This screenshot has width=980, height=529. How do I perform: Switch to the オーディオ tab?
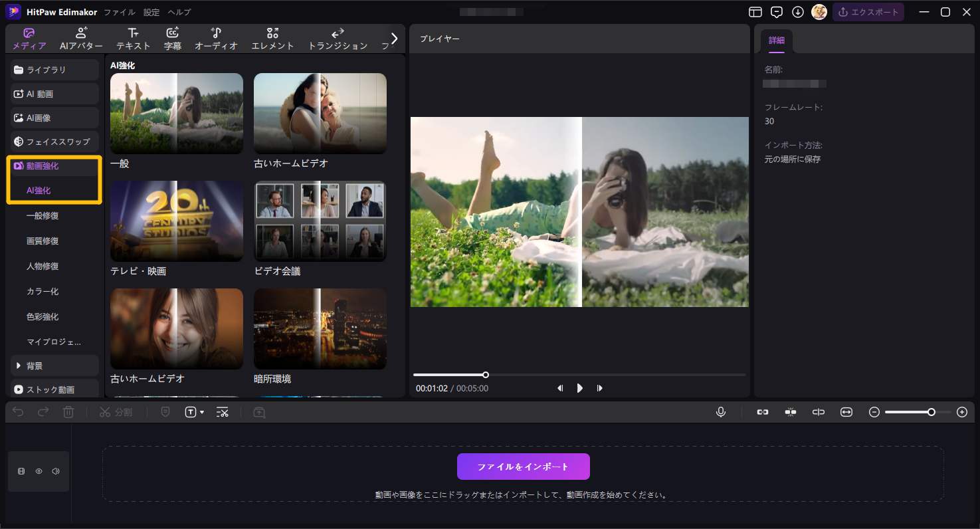pyautogui.click(x=216, y=39)
